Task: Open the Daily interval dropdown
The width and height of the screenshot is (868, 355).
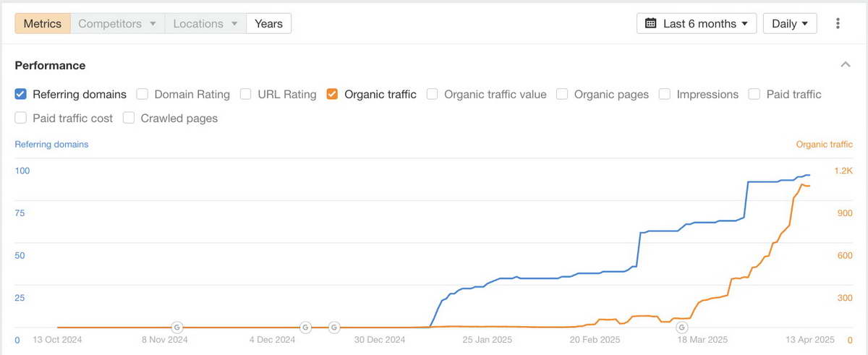Action: point(790,23)
